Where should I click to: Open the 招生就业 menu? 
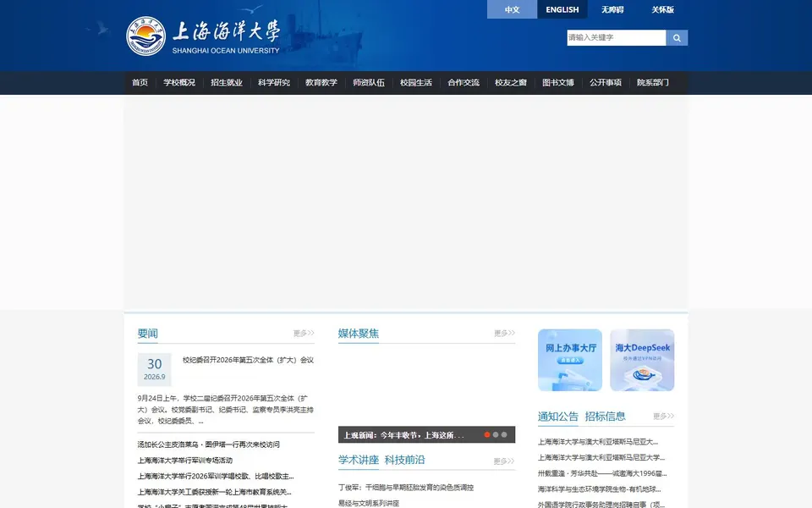pyautogui.click(x=227, y=82)
